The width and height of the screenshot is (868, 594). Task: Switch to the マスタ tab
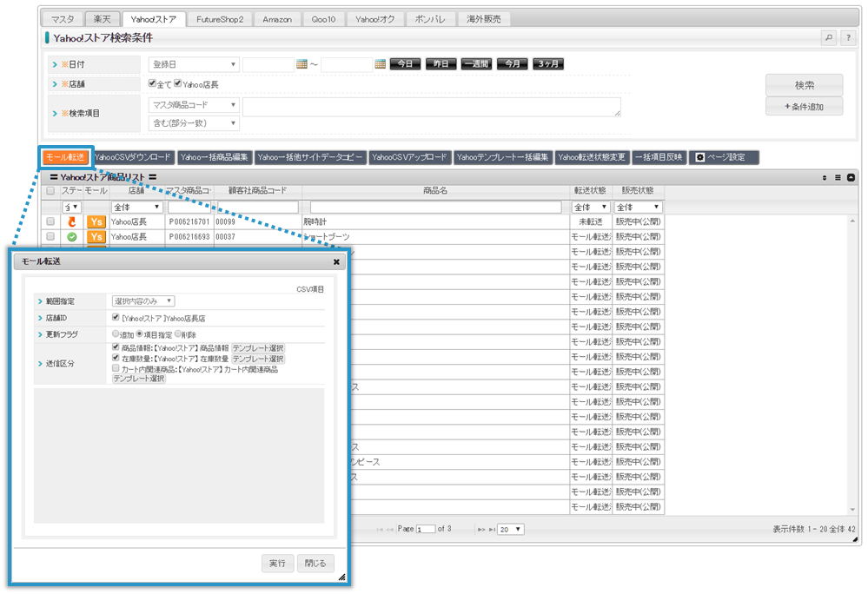62,19
